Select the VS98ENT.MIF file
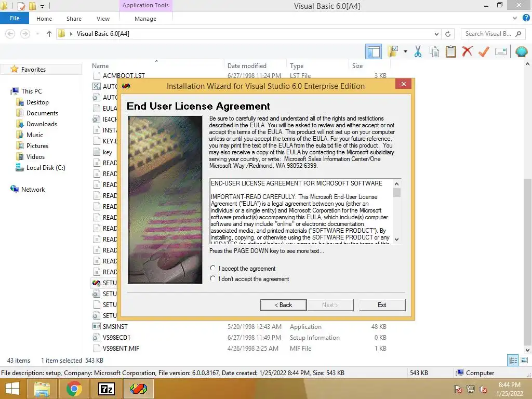The height and width of the screenshot is (399, 532). 121,348
